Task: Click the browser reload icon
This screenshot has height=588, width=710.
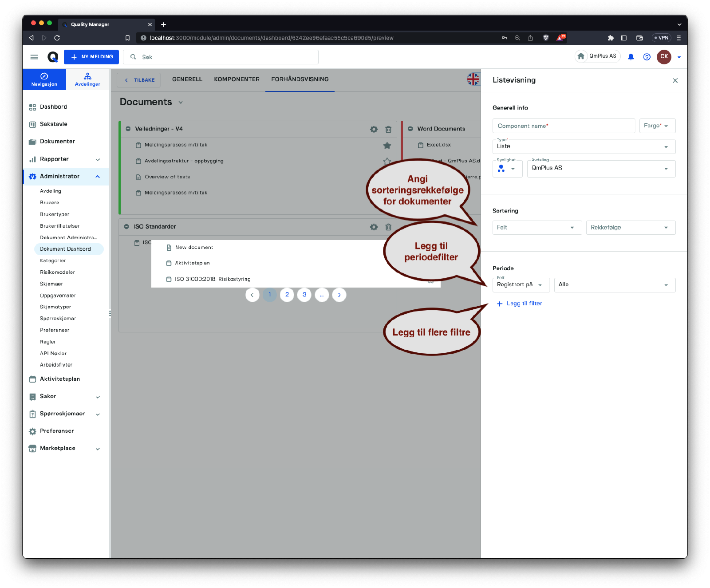Action: (x=57, y=38)
